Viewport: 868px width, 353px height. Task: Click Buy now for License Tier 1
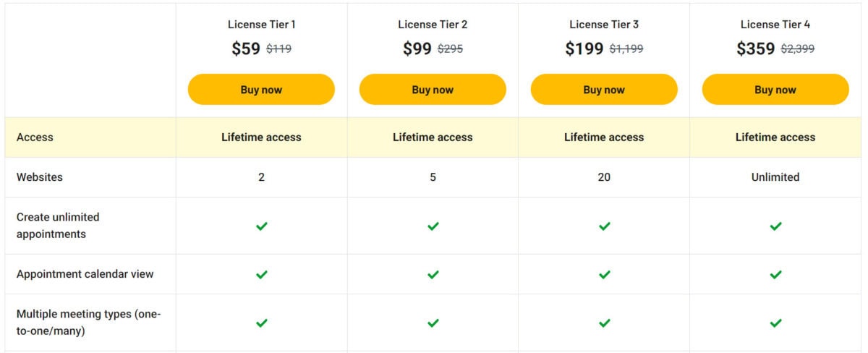261,90
